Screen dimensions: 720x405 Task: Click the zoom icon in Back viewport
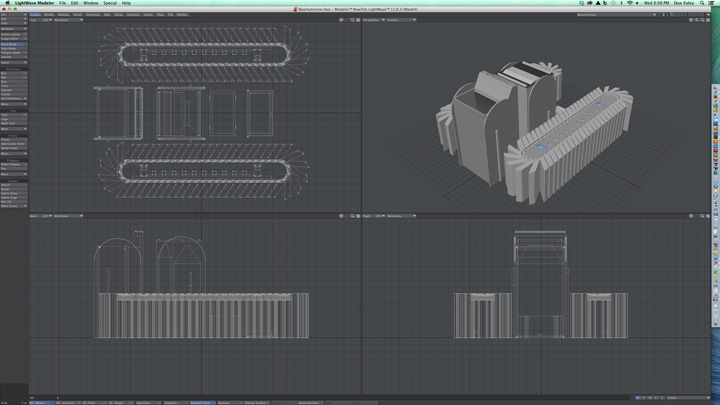[x=350, y=216]
